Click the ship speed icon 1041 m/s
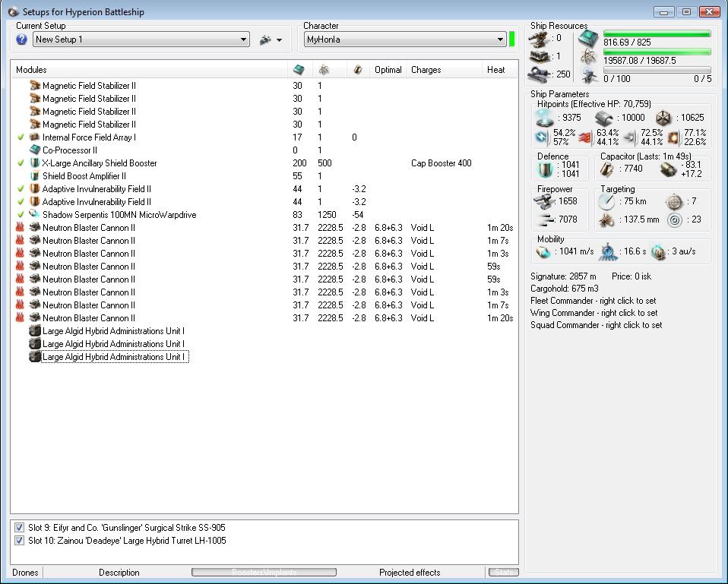728x584 pixels. (543, 252)
